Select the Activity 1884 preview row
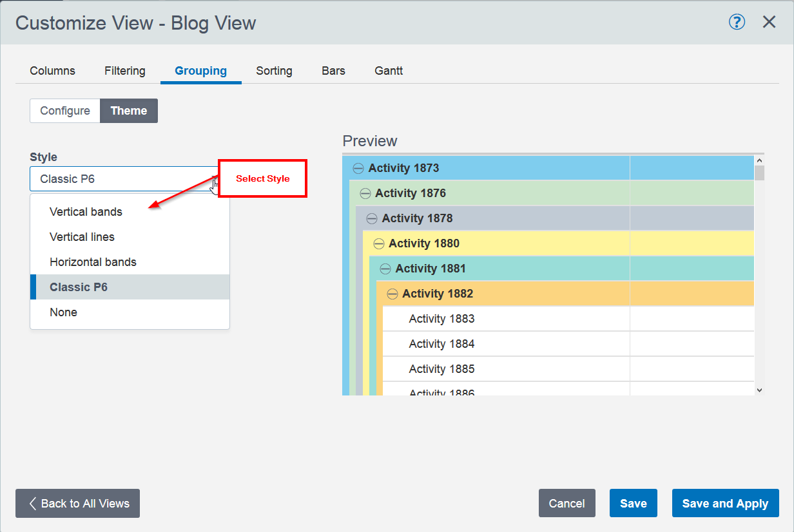The width and height of the screenshot is (794, 532). point(441,344)
